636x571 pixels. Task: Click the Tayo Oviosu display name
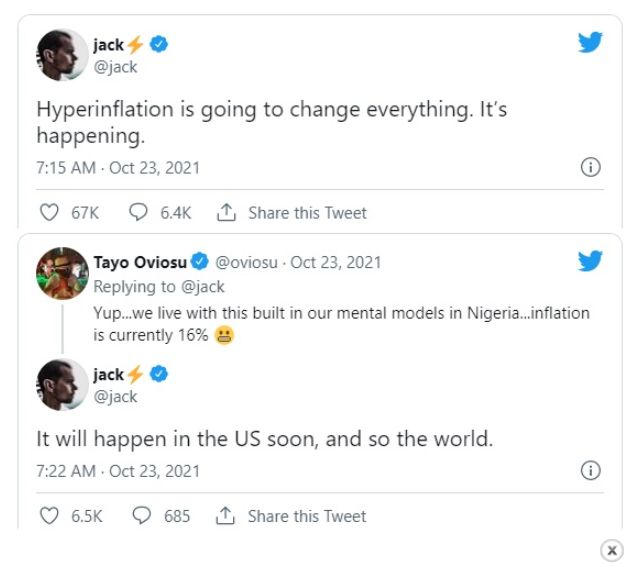click(x=140, y=262)
